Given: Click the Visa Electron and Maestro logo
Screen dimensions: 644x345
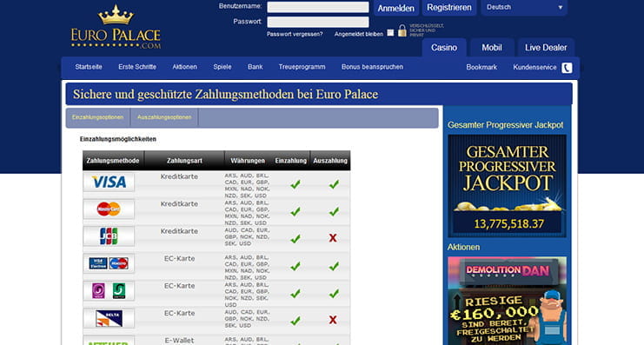Looking at the screenshot, I should 109,263.
